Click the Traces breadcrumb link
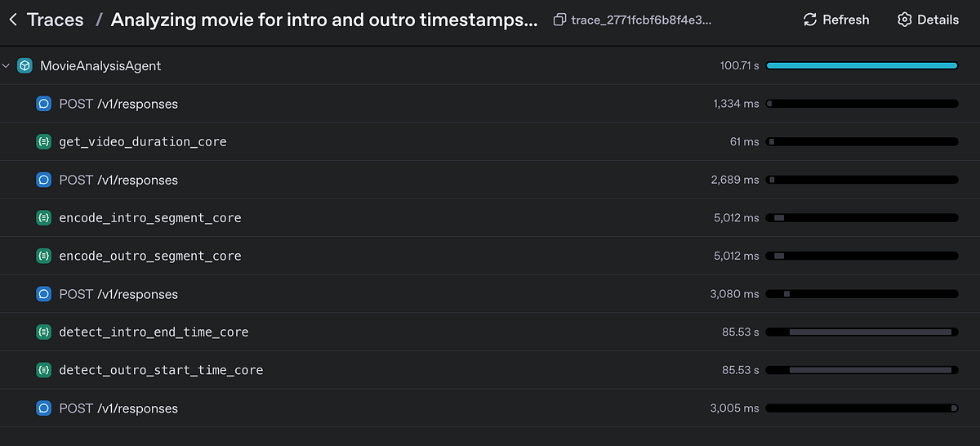 pos(56,20)
